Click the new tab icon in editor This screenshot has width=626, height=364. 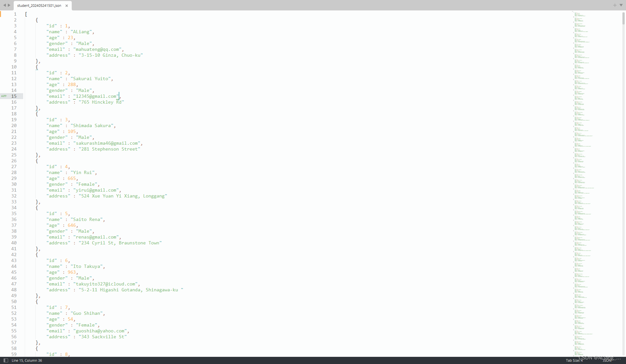(615, 5)
